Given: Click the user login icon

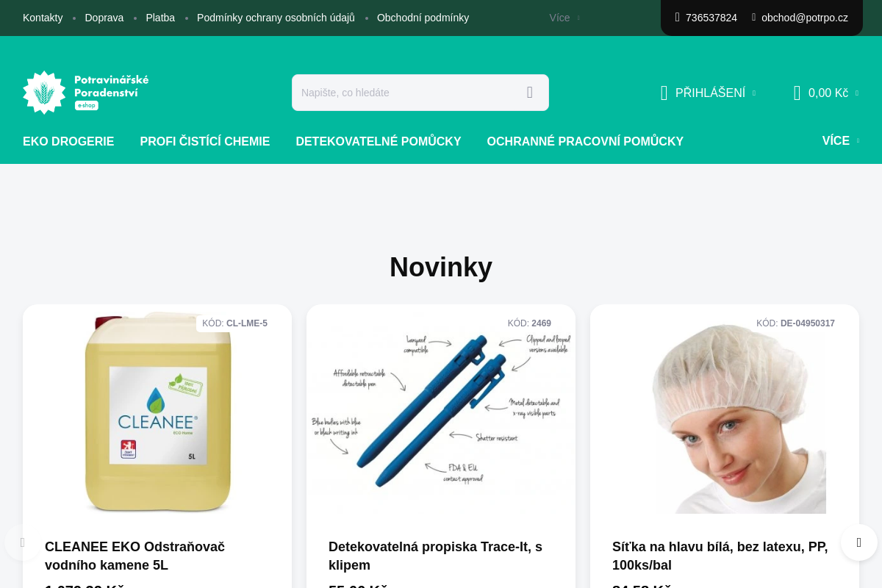Looking at the screenshot, I should tap(664, 93).
